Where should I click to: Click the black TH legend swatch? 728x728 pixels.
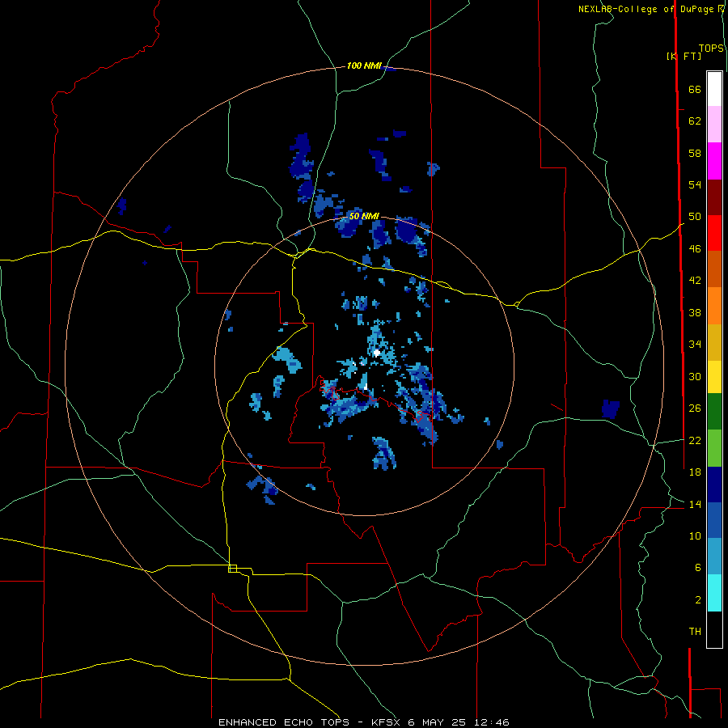coord(714,629)
